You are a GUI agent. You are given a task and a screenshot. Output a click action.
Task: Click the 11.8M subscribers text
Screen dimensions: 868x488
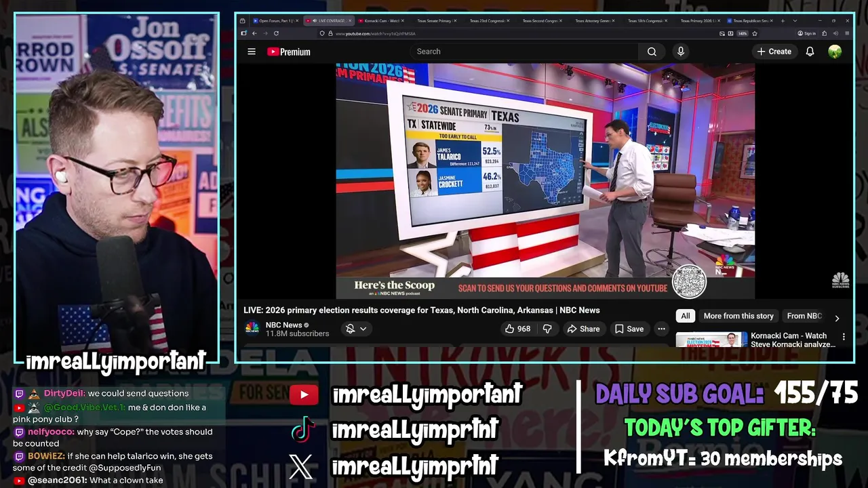[x=297, y=333]
